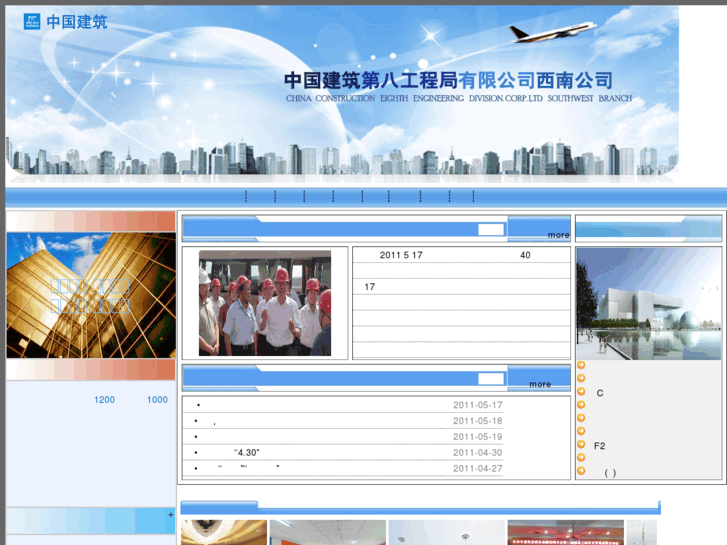Click the building rendering image in right panel
The height and width of the screenshot is (545, 727).
[649, 303]
